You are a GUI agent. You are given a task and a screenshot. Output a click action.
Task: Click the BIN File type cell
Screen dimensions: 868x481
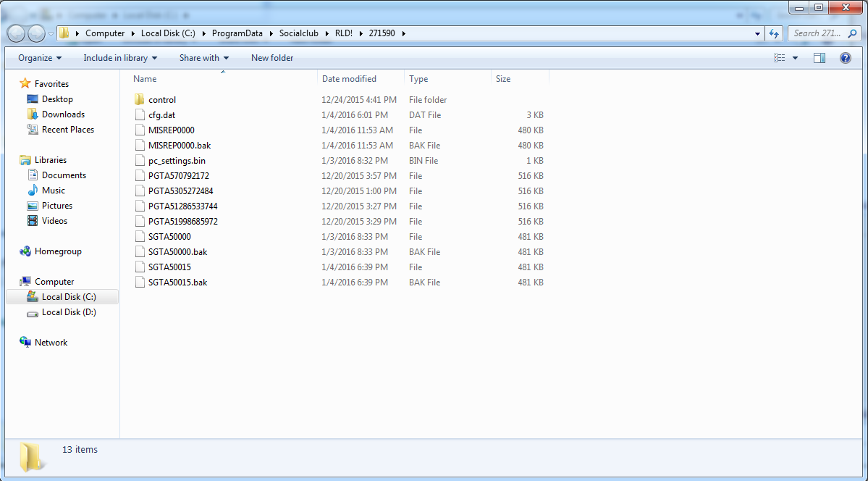pos(424,161)
